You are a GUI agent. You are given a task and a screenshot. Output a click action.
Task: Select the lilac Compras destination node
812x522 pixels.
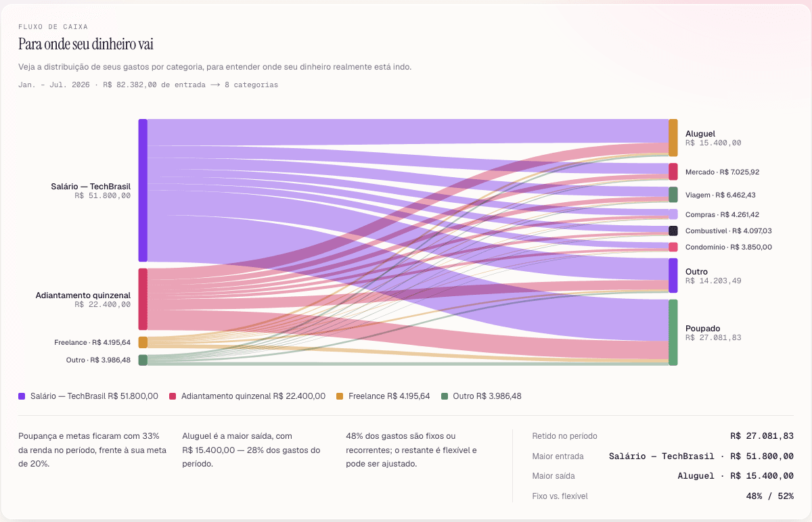[x=673, y=214]
